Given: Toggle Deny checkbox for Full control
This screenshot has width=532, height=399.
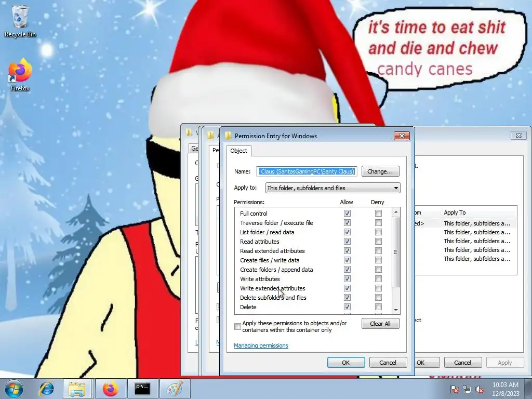Looking at the screenshot, I should point(378,214).
